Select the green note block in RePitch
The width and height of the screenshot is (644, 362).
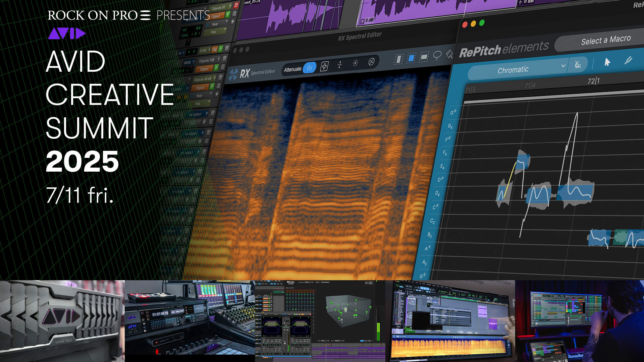coord(620,238)
